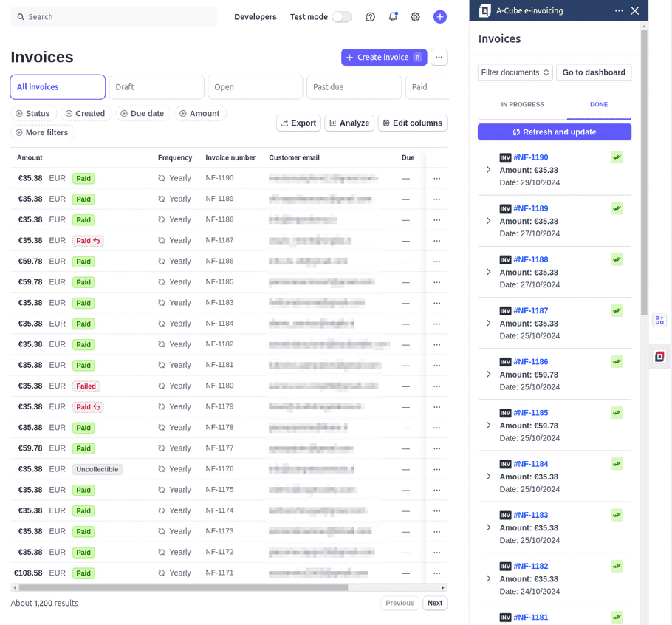This screenshot has height=625, width=672.
Task: Open the Status filter dropdown
Action: pos(35,113)
